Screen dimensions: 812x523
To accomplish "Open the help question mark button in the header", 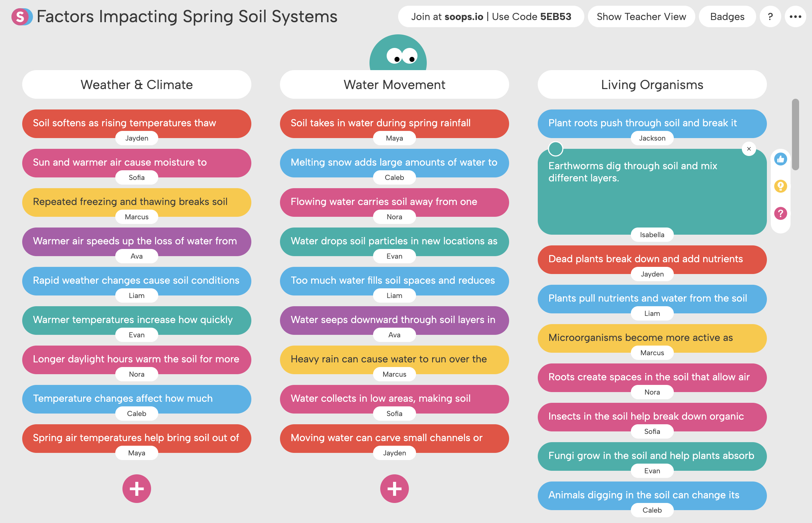I will [770, 16].
